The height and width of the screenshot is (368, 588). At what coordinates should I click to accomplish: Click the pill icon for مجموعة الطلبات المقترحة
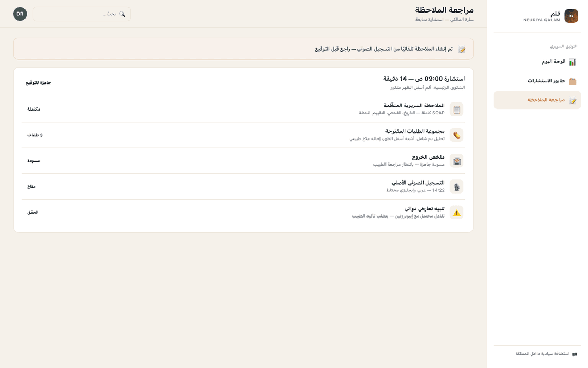[x=456, y=135]
